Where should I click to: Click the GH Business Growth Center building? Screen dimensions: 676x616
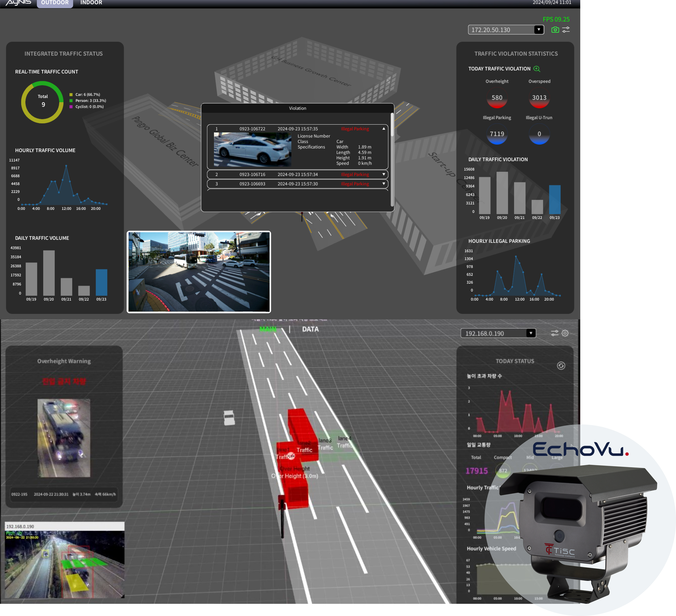coord(308,71)
